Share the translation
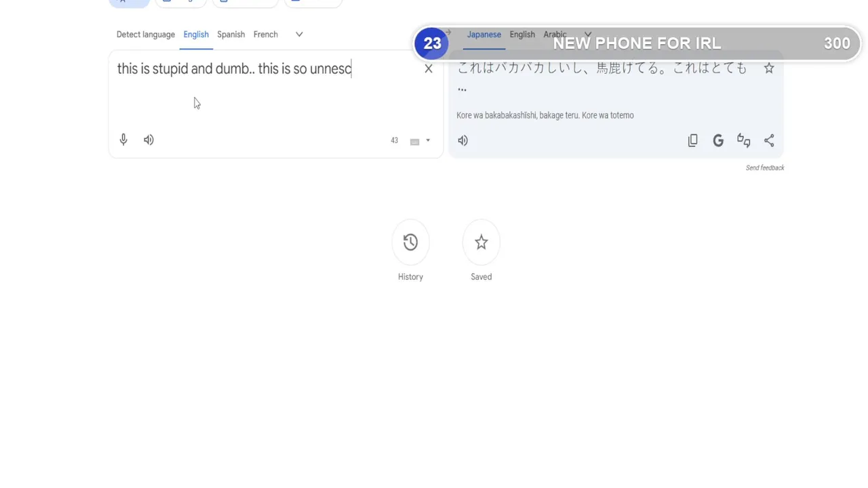This screenshot has width=868, height=488. click(x=769, y=140)
